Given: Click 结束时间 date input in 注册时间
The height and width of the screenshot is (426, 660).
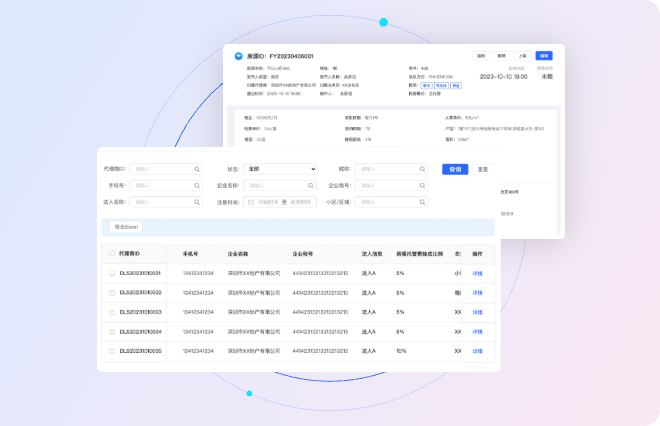Looking at the screenshot, I should point(303,202).
